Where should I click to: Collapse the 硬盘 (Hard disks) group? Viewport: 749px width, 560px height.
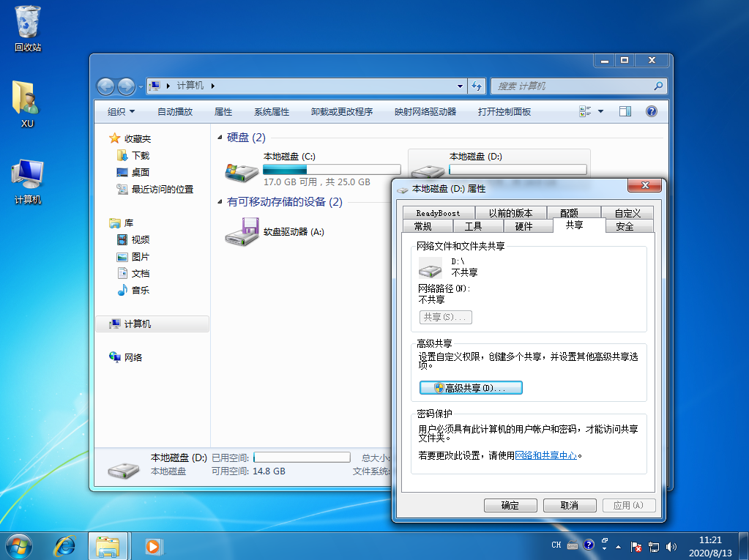coord(220,138)
